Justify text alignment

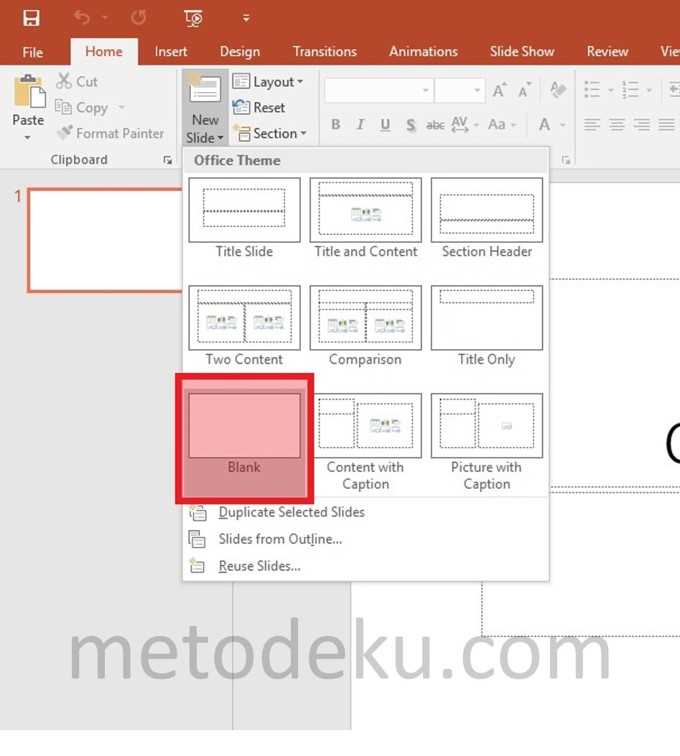[666, 125]
